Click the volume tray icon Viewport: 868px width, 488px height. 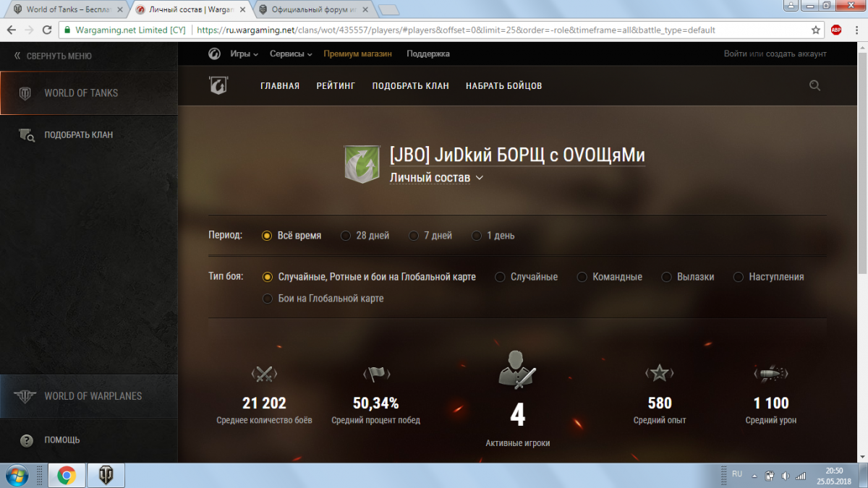click(786, 476)
